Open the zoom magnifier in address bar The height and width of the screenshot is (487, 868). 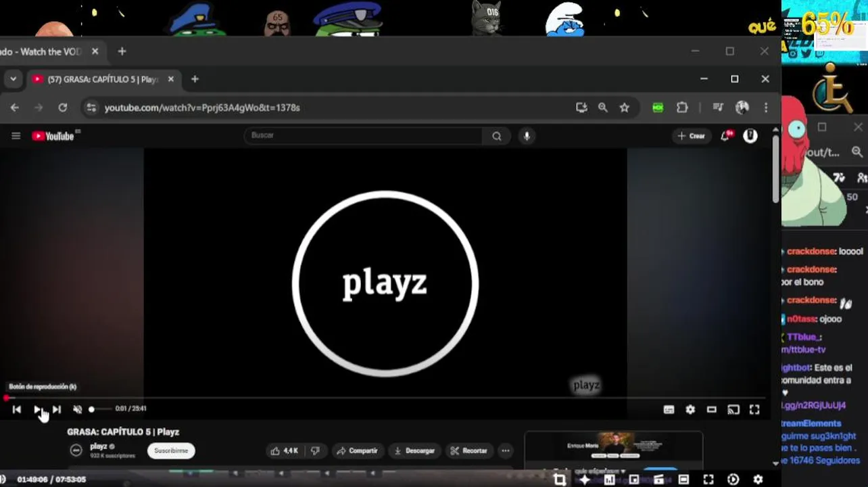click(603, 108)
